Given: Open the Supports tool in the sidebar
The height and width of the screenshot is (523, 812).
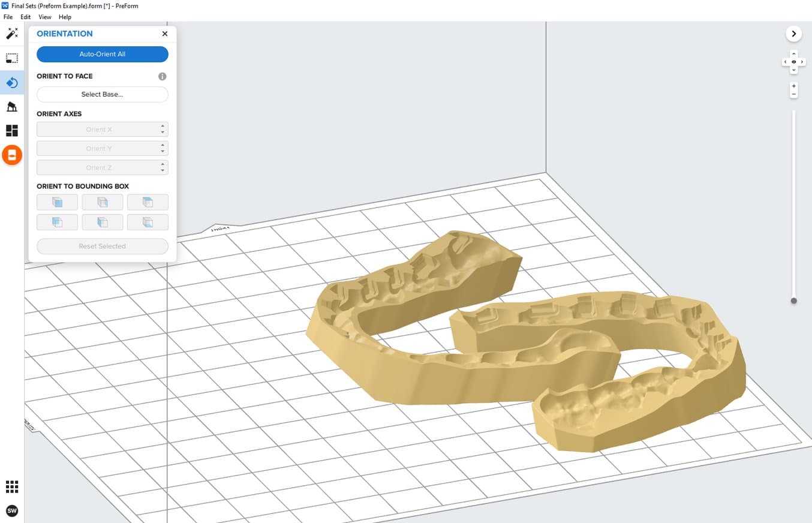Looking at the screenshot, I should tap(12, 107).
